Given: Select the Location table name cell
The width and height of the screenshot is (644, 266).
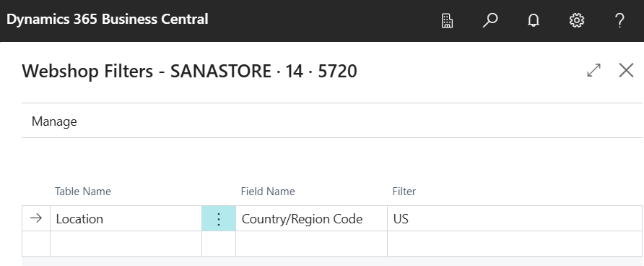Looking at the screenshot, I should (x=126, y=219).
